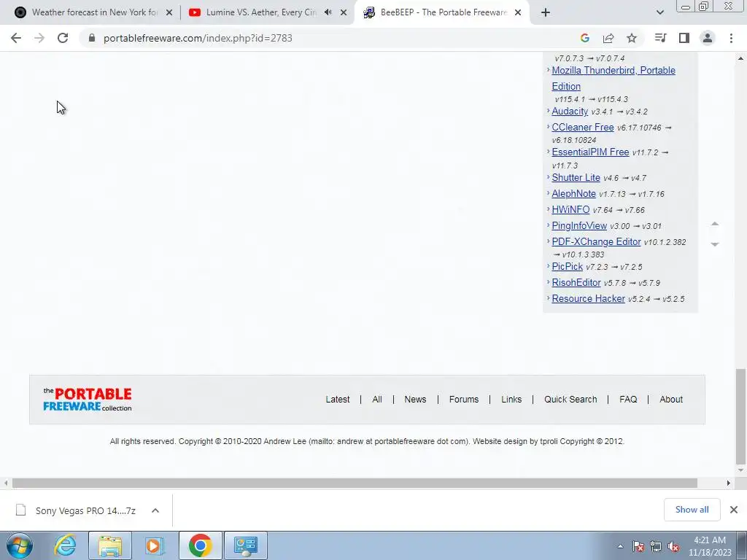This screenshot has height=560, width=747.
Task: Open the HWiNFO link
Action: click(570, 209)
